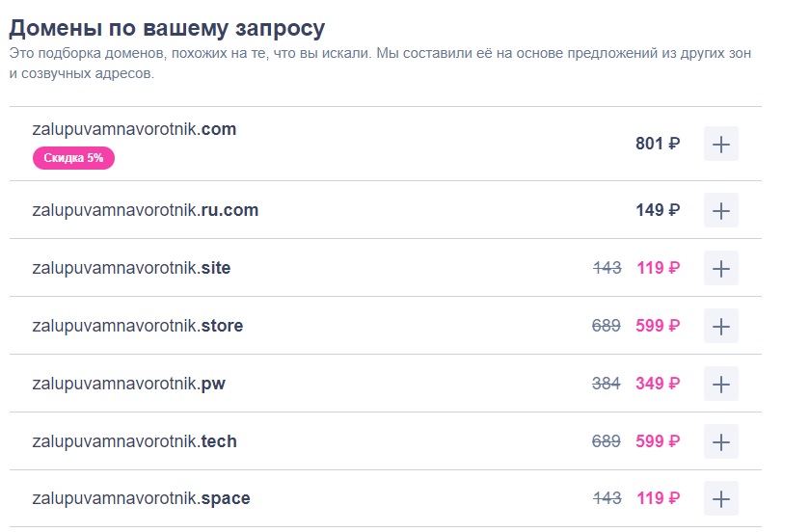Select the zalupuvamnavorotnik.pw domain name
Screen dimensions: 810x532
[x=128, y=384]
